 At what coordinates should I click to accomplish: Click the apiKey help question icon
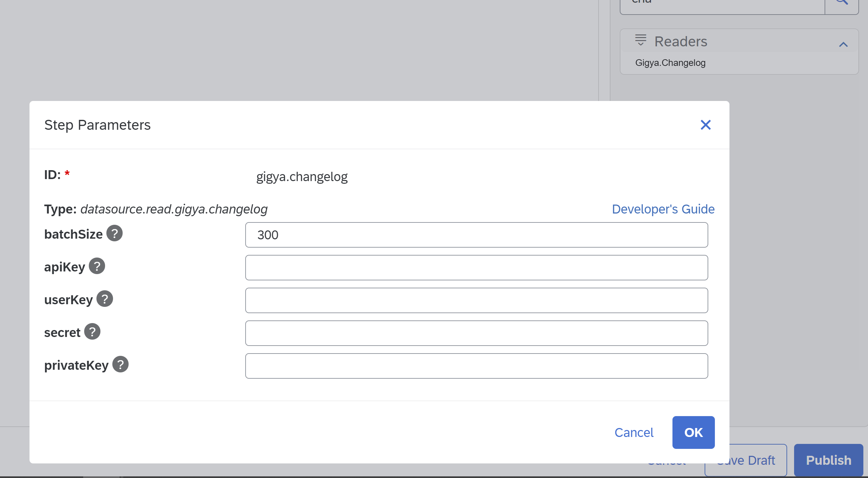pyautogui.click(x=97, y=266)
